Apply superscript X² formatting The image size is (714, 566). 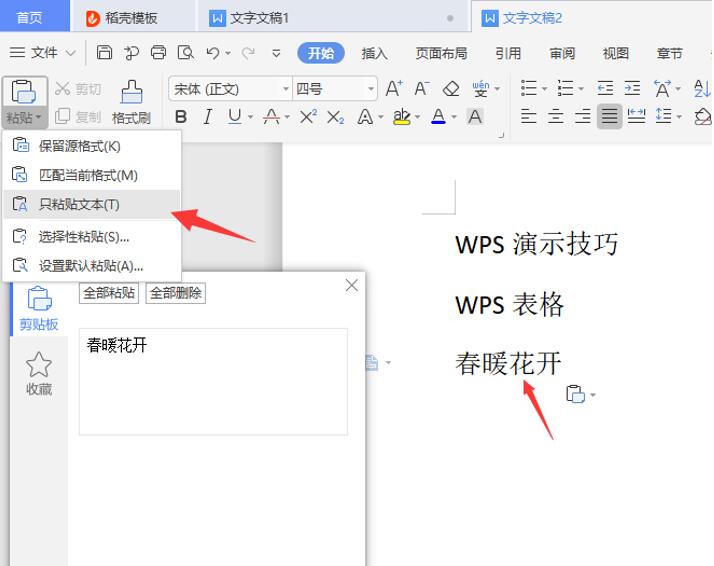coord(308,117)
